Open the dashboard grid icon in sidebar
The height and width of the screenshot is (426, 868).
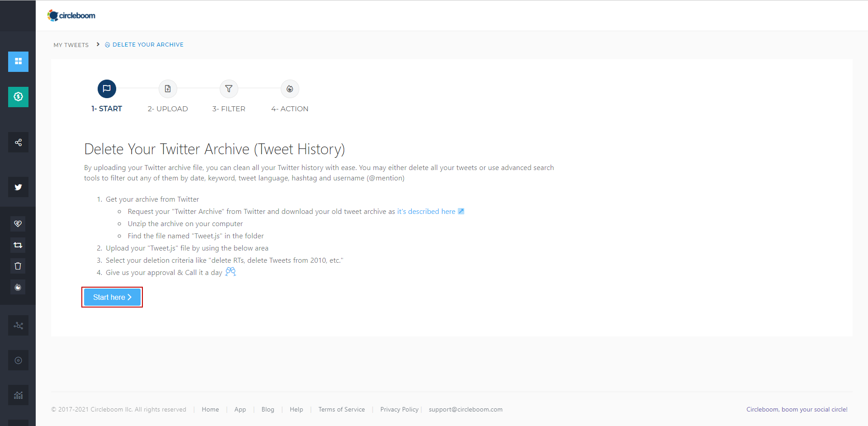click(x=18, y=62)
